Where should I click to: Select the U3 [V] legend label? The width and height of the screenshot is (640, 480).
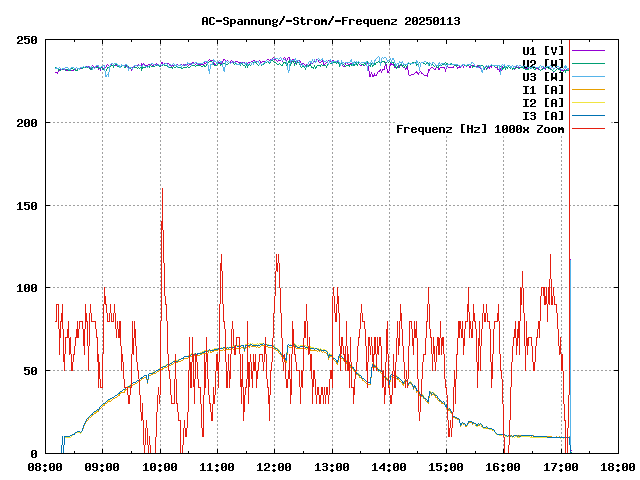[543, 76]
